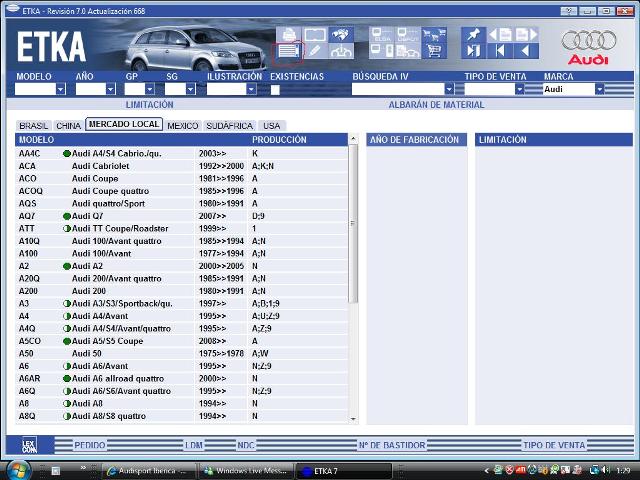Click ALBARÁN DE MATERIAL

point(436,105)
